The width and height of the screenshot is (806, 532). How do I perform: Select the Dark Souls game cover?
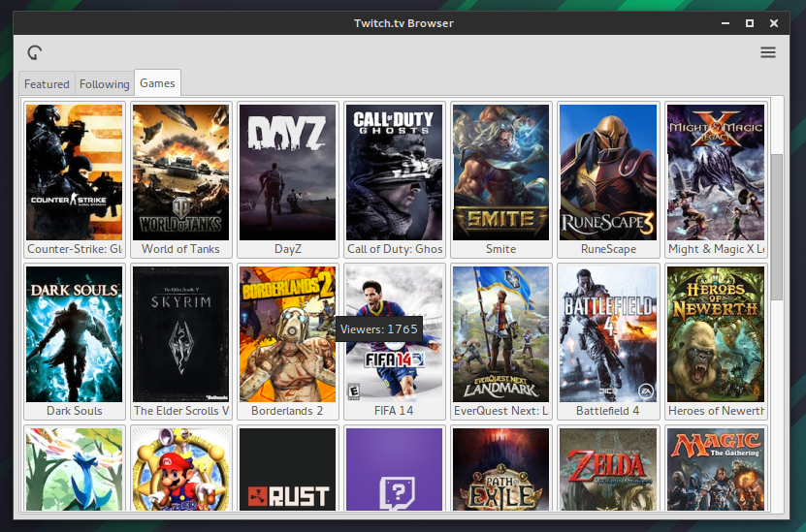tap(75, 334)
